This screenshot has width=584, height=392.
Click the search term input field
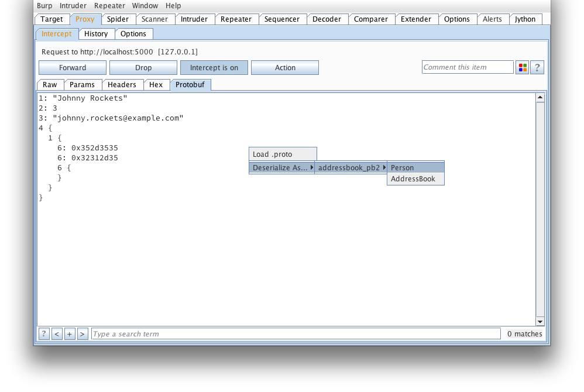pyautogui.click(x=296, y=334)
